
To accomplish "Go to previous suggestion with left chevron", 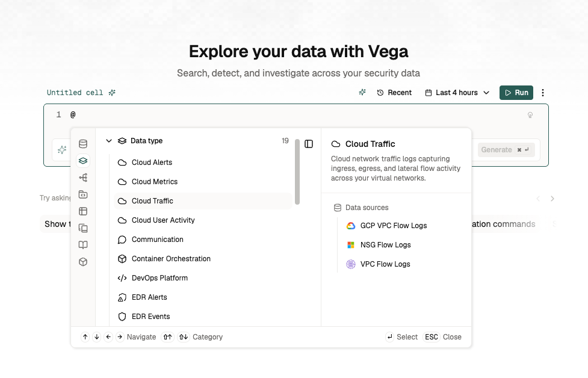I will [x=538, y=199].
